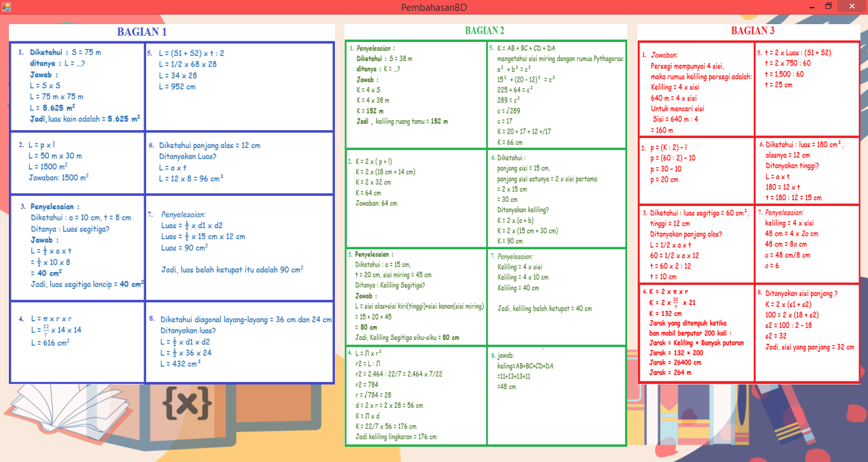
Task: Click the 'K = 66 cm' result
Action: click(x=510, y=142)
